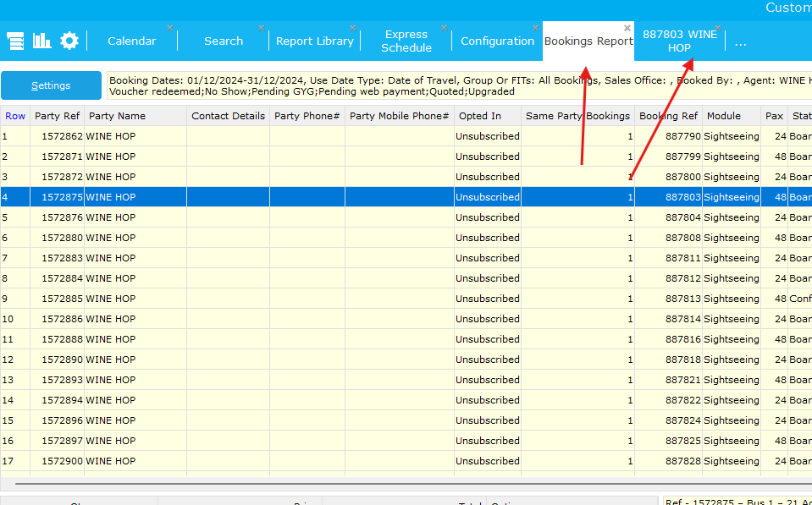Click the Settings button
Viewport: 812px width, 505px height.
[51, 85]
